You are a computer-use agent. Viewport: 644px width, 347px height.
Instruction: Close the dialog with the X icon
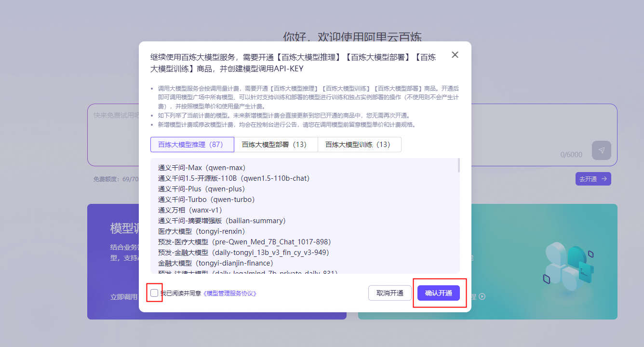click(x=455, y=55)
